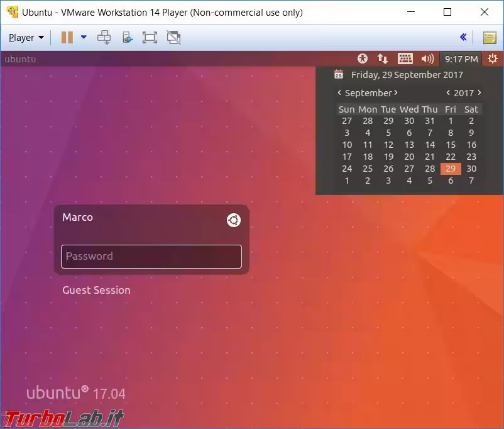Go to previous year before 2017

pyautogui.click(x=448, y=92)
